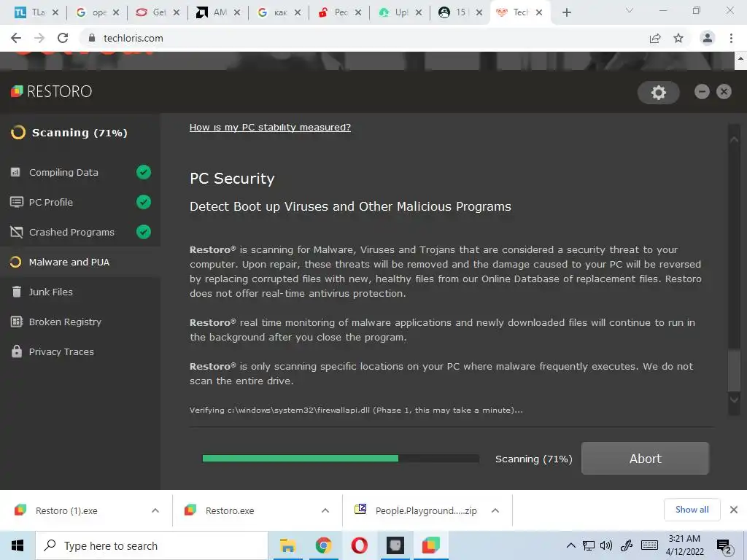Click the Junk Files trash icon
Viewport: 747px width, 560px height.
16,292
